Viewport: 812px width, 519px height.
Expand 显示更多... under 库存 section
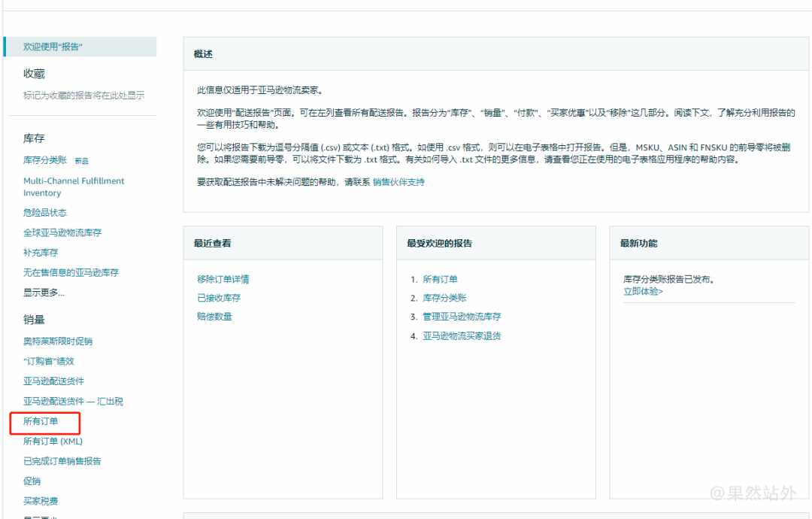[44, 292]
